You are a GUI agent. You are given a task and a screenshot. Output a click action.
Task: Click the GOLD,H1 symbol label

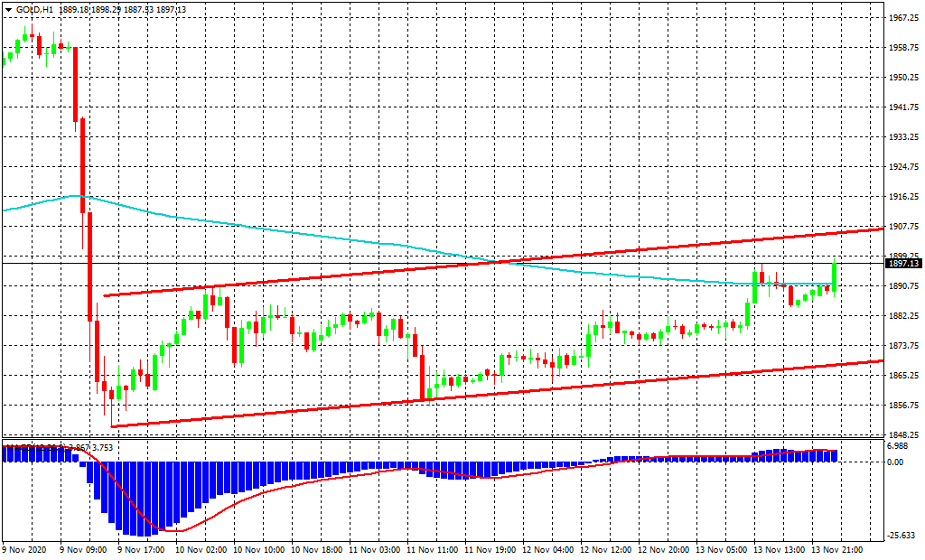[33, 8]
